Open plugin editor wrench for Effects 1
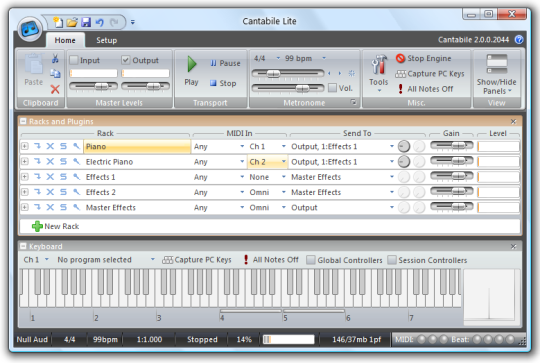 pyautogui.click(x=76, y=176)
